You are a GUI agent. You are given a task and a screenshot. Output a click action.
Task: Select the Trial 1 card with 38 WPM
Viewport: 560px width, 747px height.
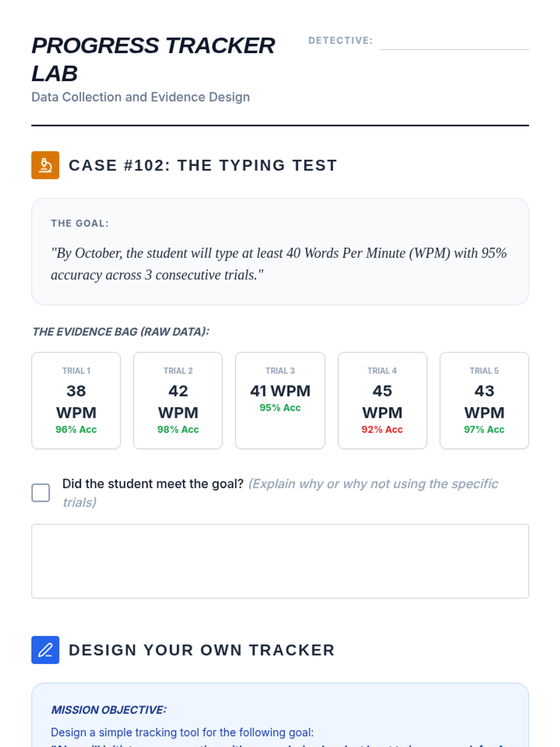(76, 401)
